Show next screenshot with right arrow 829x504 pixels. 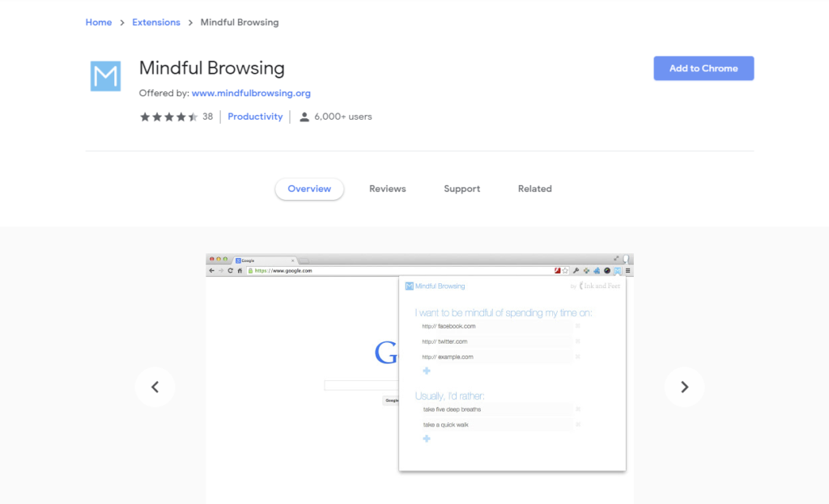tap(685, 387)
